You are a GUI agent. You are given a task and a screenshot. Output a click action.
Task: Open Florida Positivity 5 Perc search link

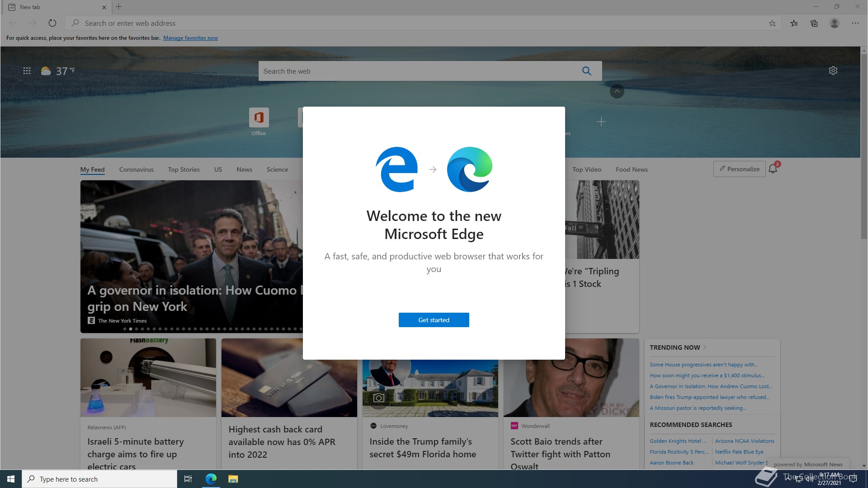(x=679, y=452)
